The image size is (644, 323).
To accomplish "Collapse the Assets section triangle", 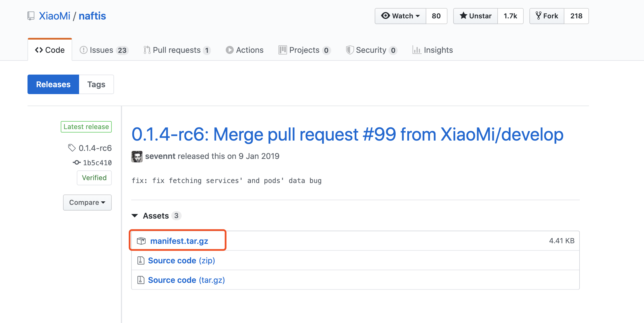I will [135, 216].
